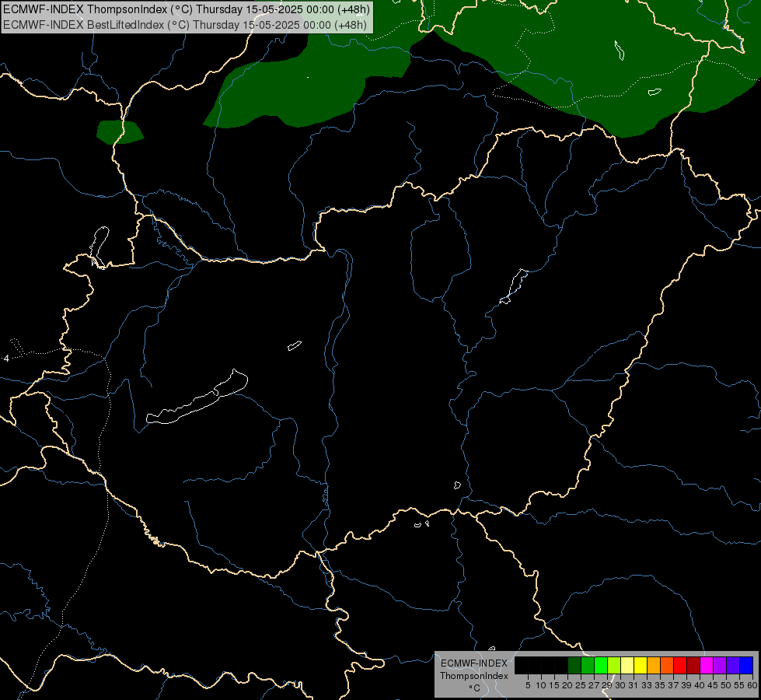Click the legend tick label 20
761x700 pixels.
567,685
